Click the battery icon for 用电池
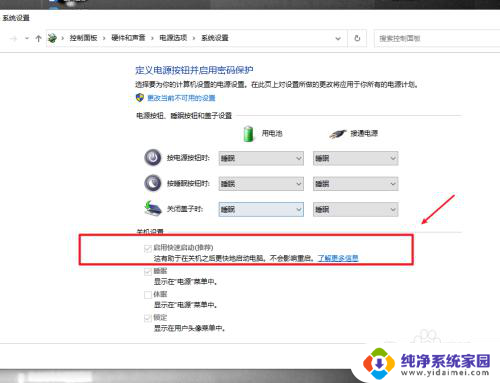Viewport: 500px width, 383px height. pos(248,134)
